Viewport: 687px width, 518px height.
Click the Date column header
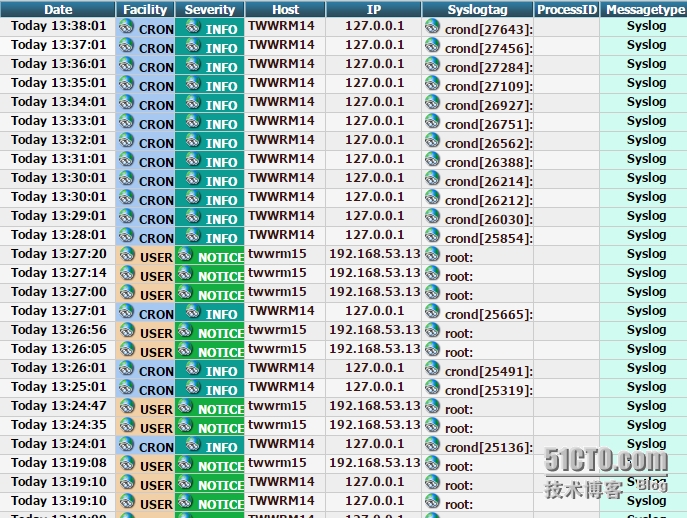pos(58,9)
